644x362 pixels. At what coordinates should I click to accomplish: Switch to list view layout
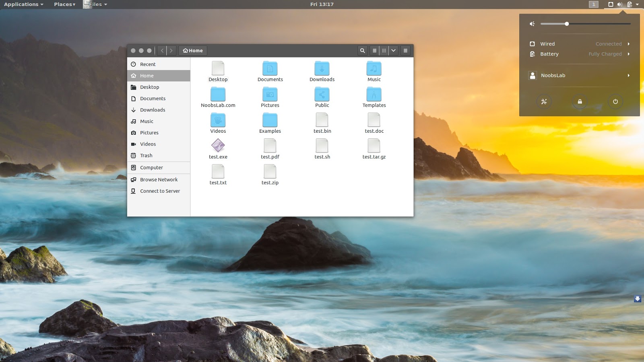pos(374,50)
